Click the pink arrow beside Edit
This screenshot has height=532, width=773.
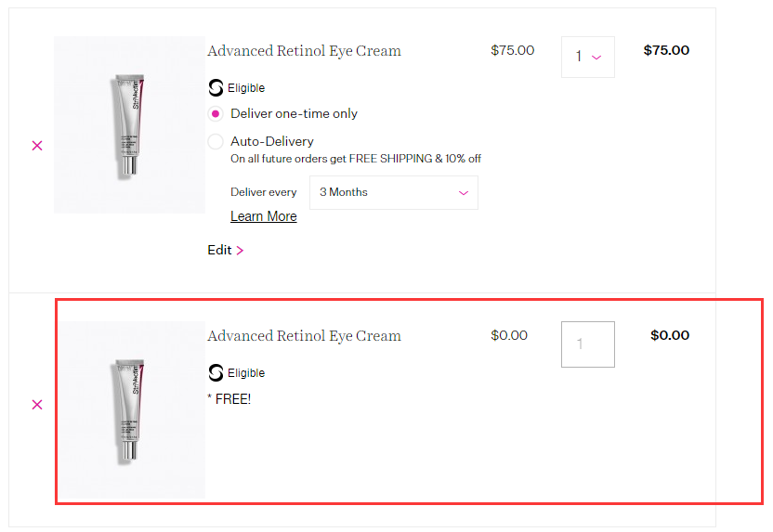241,251
